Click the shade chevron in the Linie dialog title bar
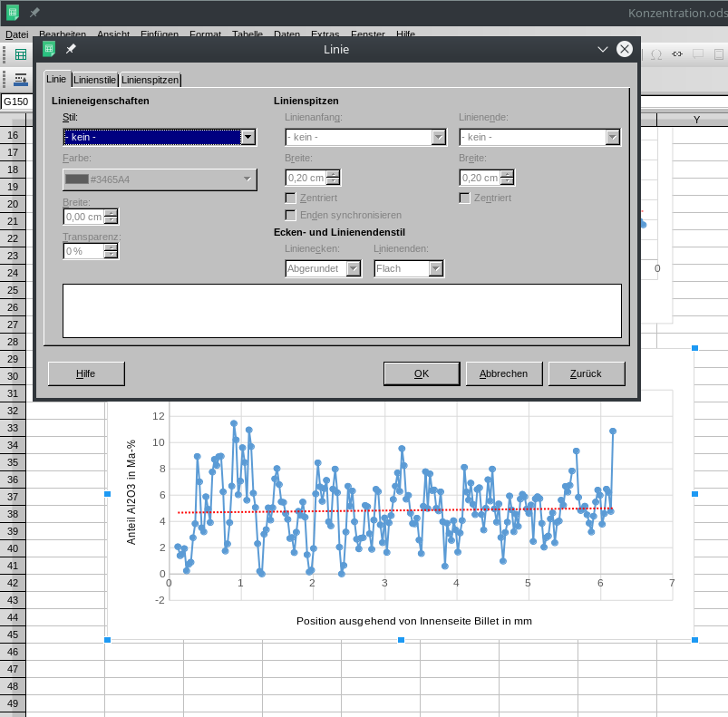 coord(603,49)
